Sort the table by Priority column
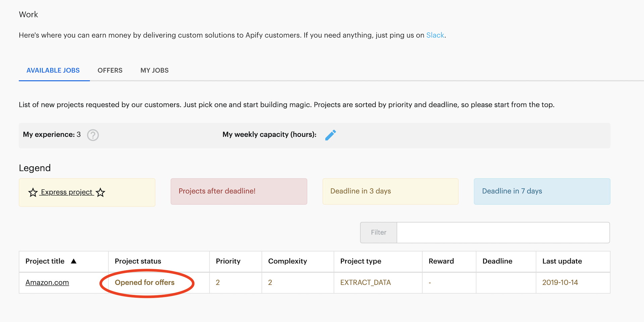The width and height of the screenshot is (644, 322). [228, 261]
